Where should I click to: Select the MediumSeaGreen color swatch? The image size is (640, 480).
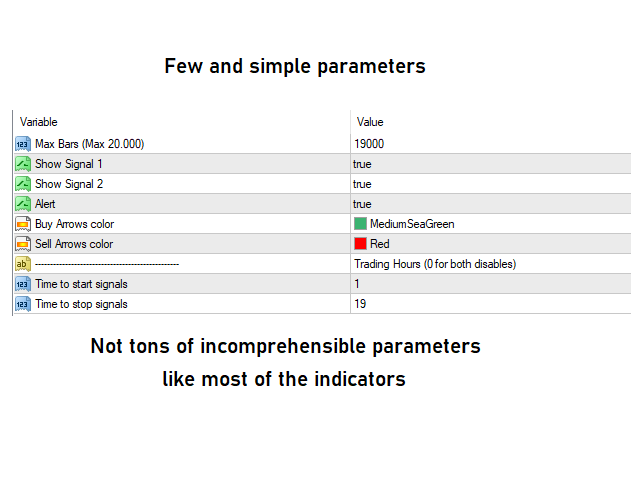(360, 224)
